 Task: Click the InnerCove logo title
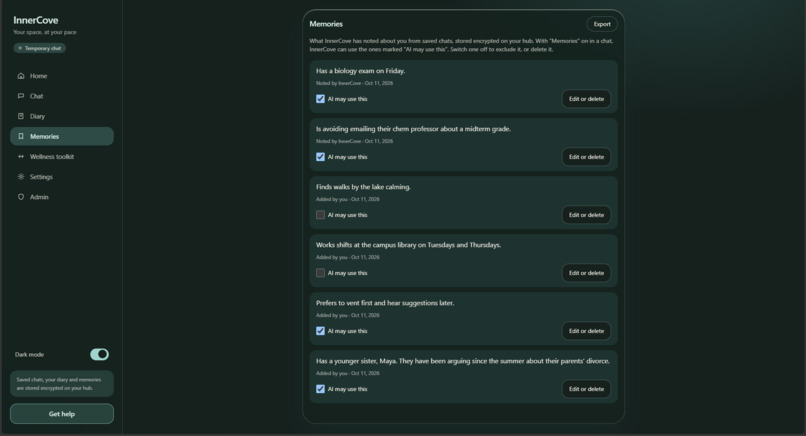point(35,20)
